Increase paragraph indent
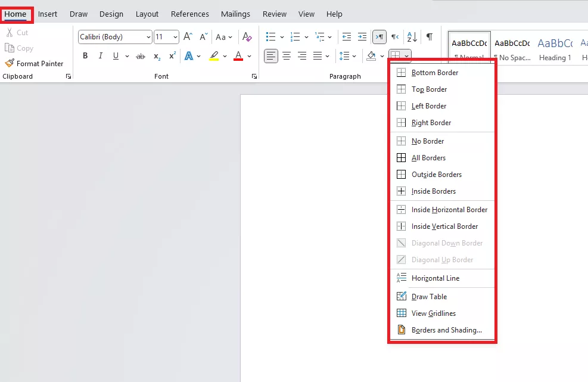 tap(362, 37)
